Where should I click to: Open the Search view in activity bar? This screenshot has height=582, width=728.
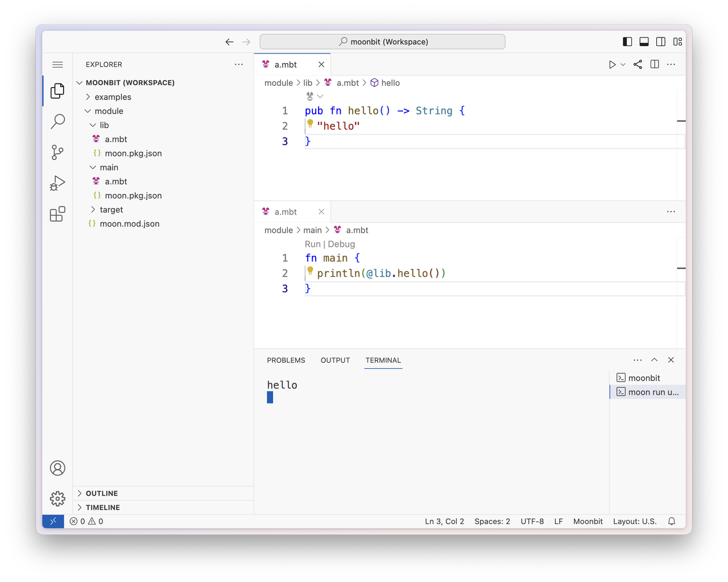click(57, 121)
